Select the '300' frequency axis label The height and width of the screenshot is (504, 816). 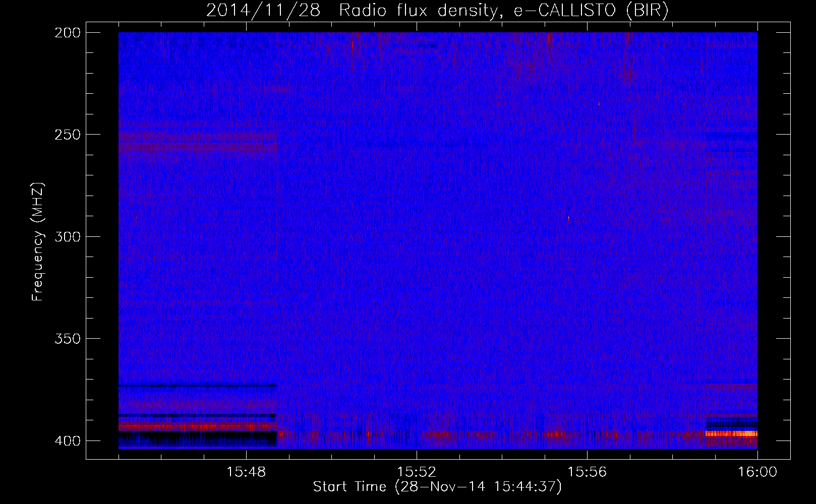(67, 237)
